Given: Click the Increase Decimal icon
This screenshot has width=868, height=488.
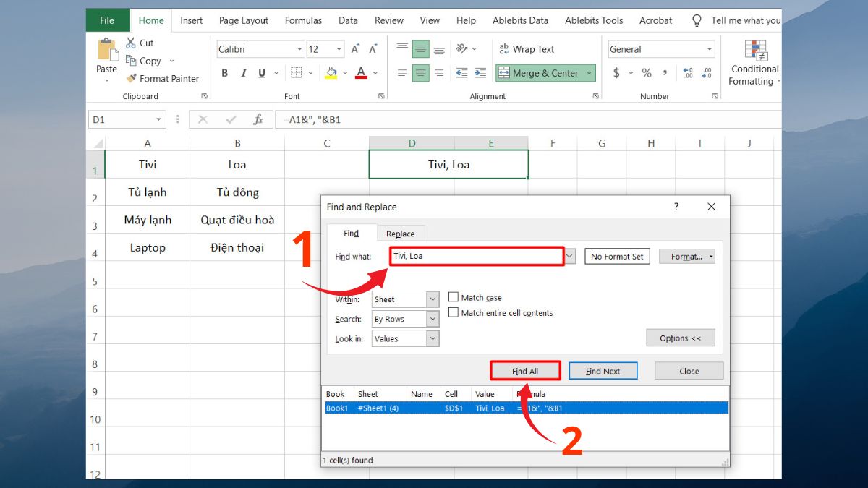Looking at the screenshot, I should pos(688,73).
